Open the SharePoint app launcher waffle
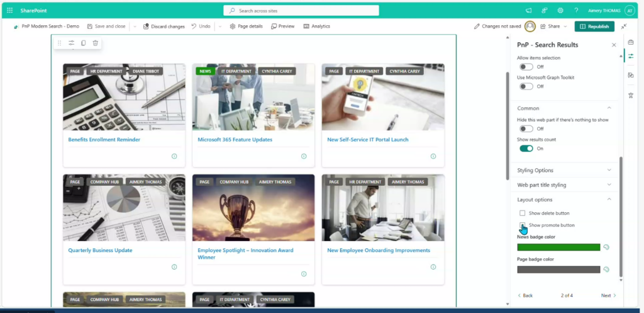 9,11
